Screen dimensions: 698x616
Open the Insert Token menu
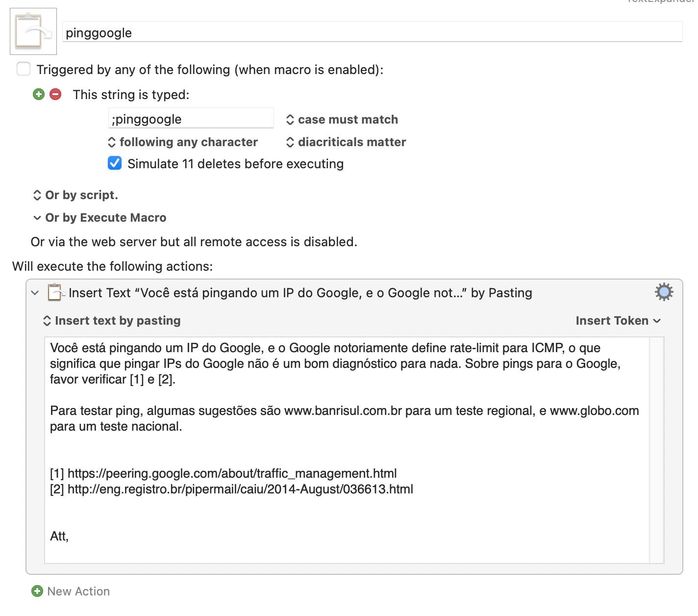618,320
